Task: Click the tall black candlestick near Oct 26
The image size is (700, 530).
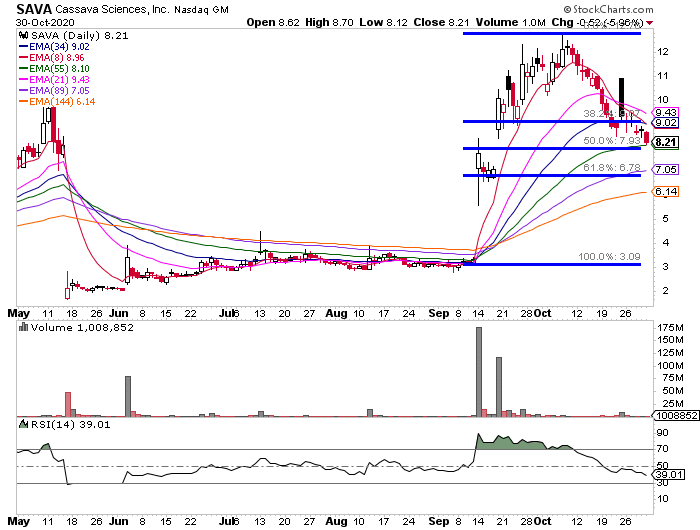Action: (x=621, y=95)
